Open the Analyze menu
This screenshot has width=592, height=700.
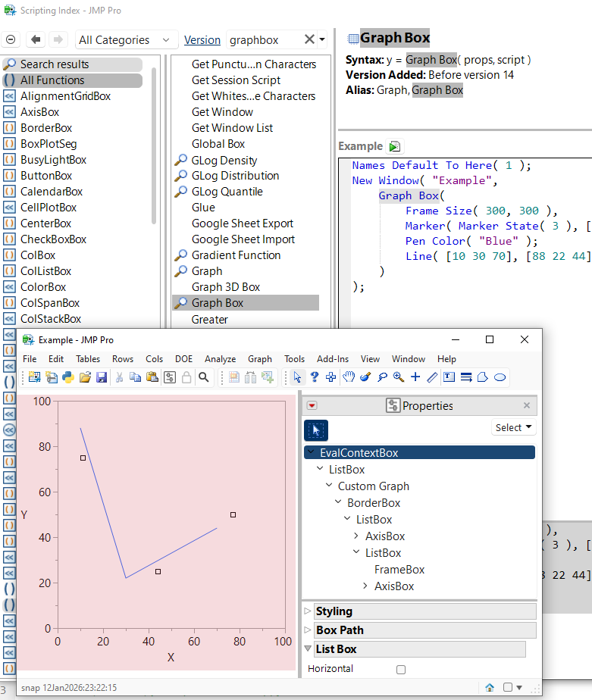[x=220, y=359]
